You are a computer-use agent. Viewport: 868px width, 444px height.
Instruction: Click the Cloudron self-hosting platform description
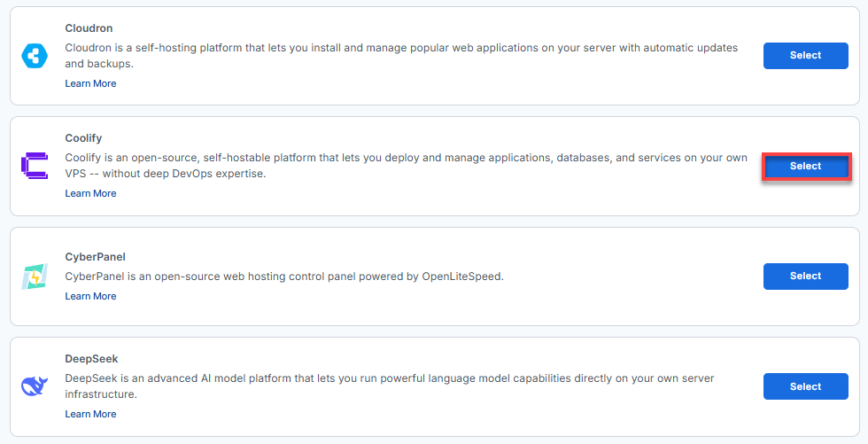(401, 55)
